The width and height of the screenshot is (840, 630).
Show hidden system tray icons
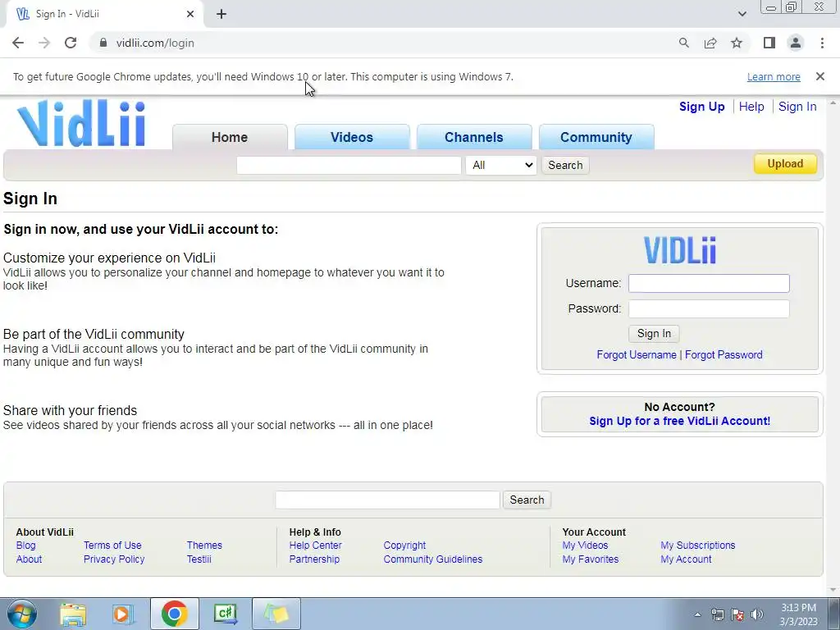tap(697, 614)
